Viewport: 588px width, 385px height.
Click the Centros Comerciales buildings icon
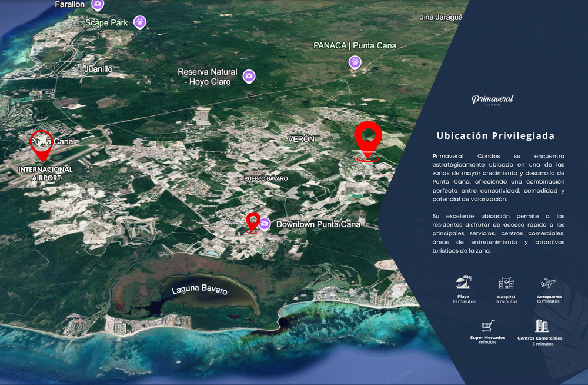pyautogui.click(x=541, y=326)
